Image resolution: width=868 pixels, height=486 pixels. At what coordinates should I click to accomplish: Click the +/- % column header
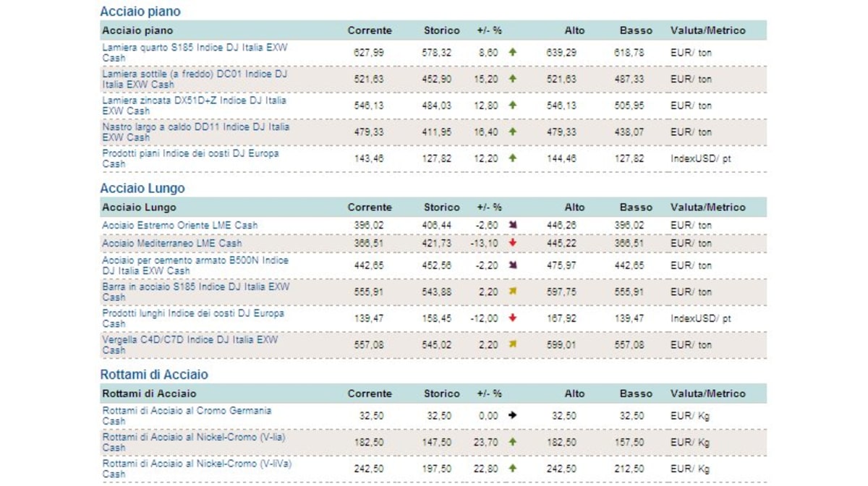coord(489,30)
